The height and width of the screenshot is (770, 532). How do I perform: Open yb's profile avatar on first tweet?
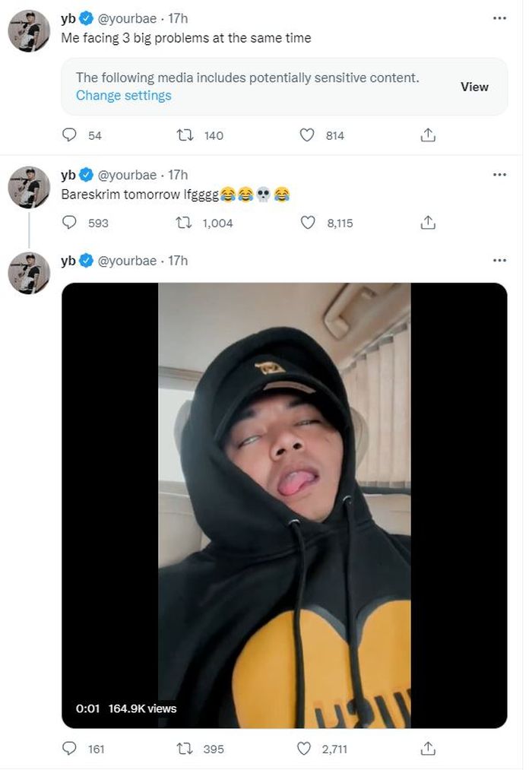[x=29, y=32]
